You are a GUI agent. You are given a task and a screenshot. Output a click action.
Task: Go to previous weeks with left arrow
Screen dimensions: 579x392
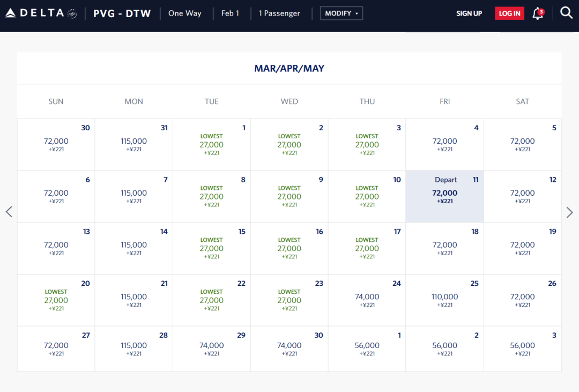(x=9, y=212)
